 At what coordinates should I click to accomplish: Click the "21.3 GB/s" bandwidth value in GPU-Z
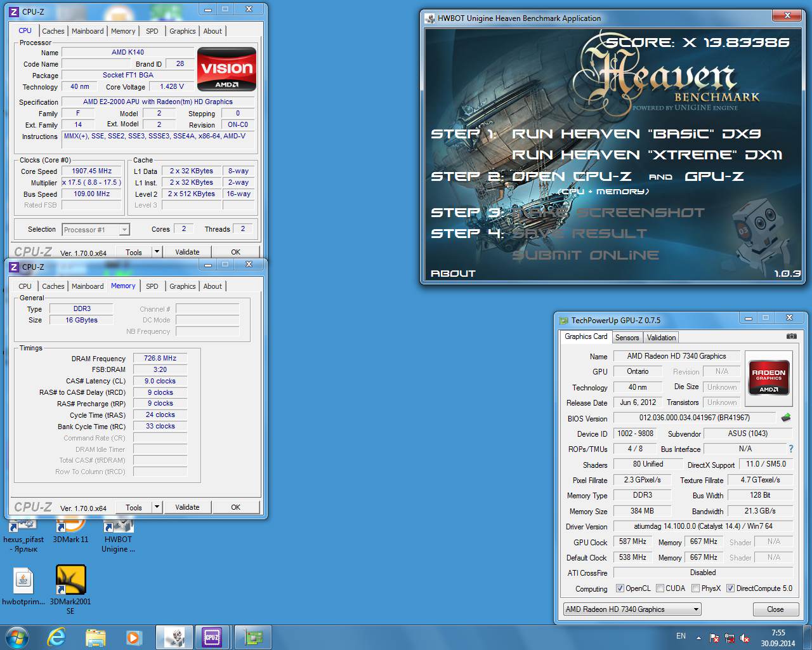760,511
